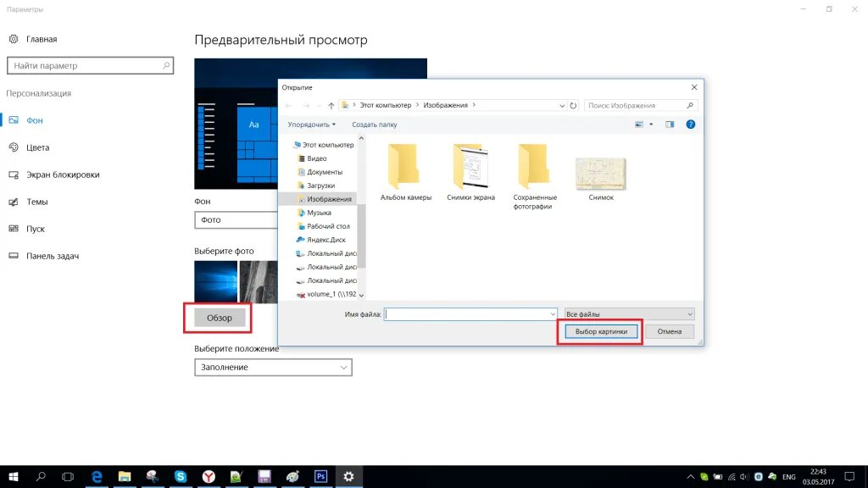Open the Пуск section
This screenshot has width=868, height=488.
point(36,229)
